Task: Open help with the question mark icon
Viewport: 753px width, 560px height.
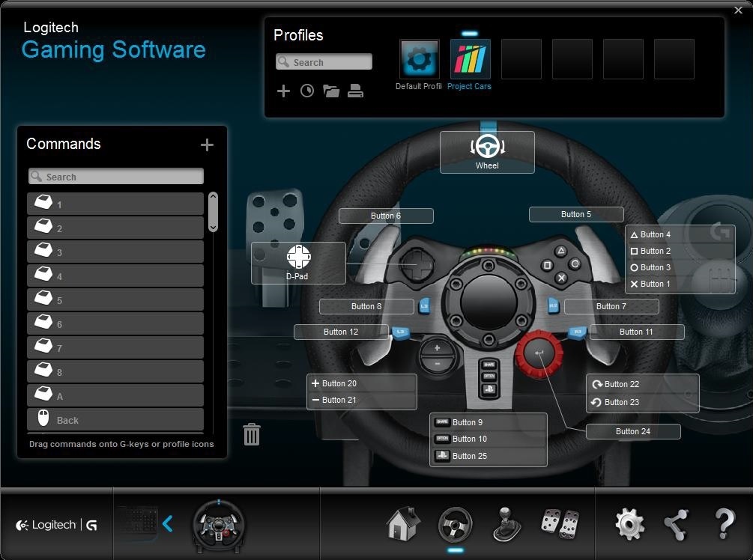Action: tap(724, 524)
